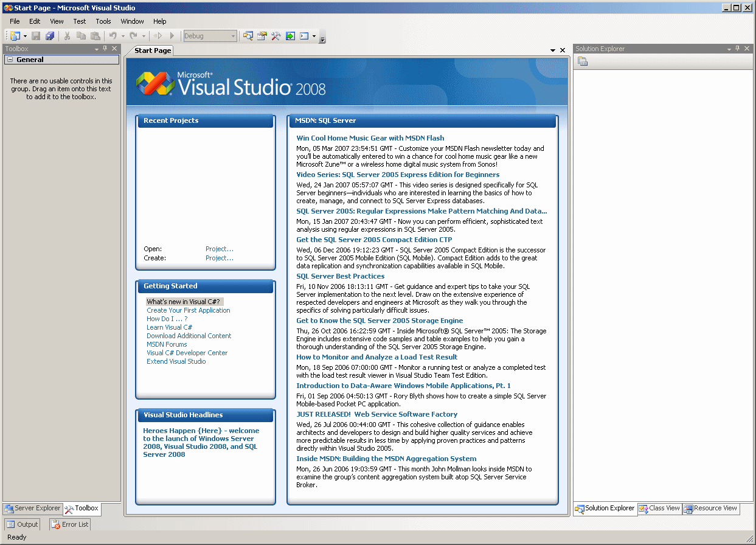Open the Heroes Happen {Here} headline
Image resolution: width=756 pixels, height=545 pixels.
(x=201, y=442)
